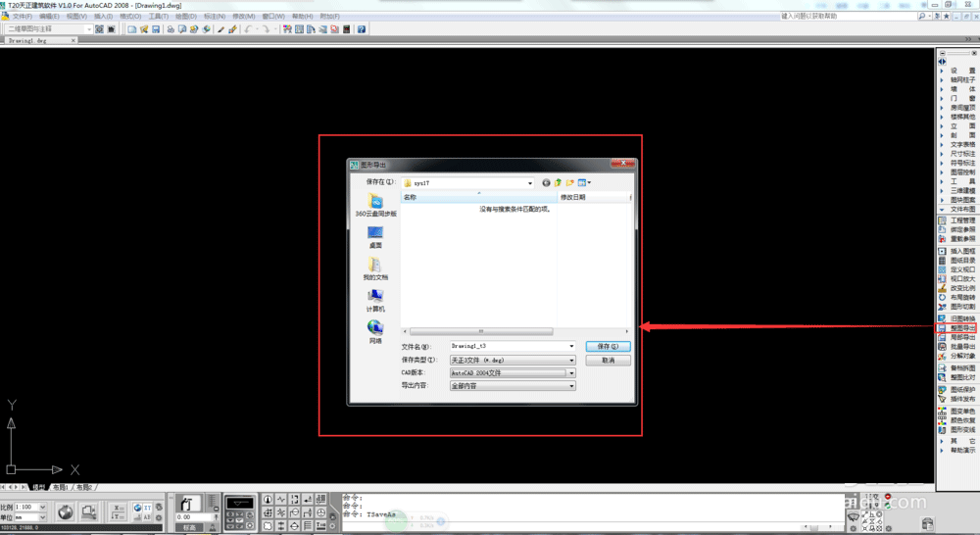980x535 pixels.
Task: Click 整图导出 in side panel
Action: coord(958,328)
